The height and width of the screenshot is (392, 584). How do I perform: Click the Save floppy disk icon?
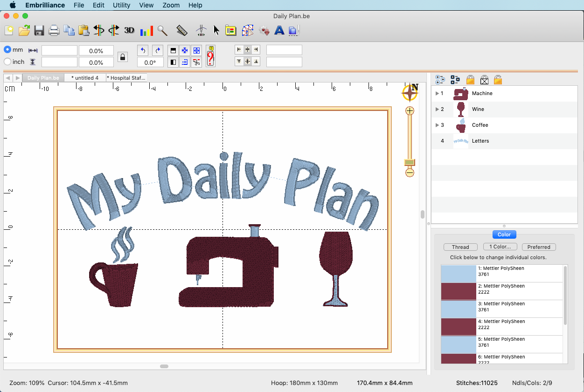(x=39, y=31)
